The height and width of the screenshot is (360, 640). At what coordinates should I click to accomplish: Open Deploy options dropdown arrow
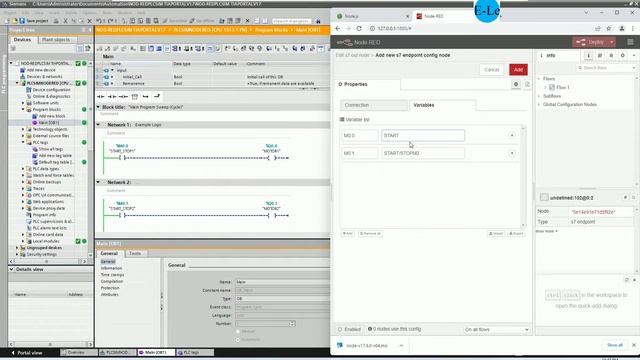pyautogui.click(x=611, y=42)
